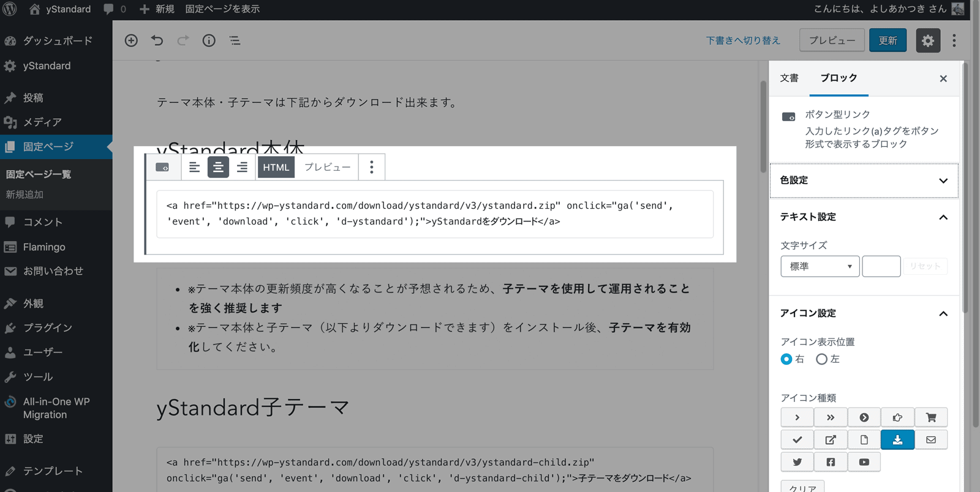The image size is (980, 492).
Task: Open block more options dots
Action: click(371, 167)
